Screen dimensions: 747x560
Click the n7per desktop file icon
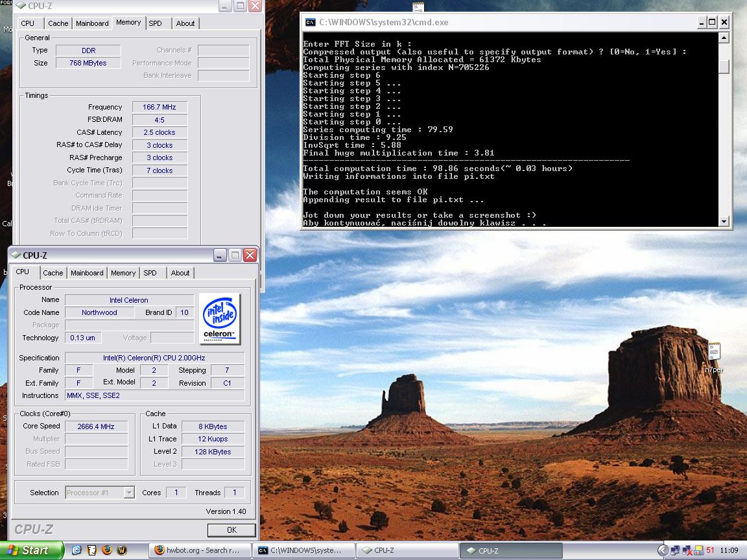714,358
